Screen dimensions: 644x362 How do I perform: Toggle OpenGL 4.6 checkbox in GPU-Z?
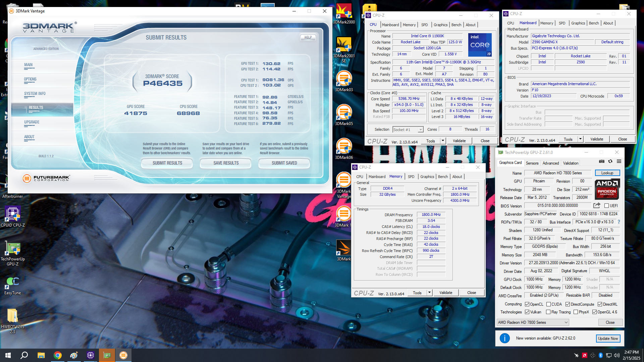594,312
